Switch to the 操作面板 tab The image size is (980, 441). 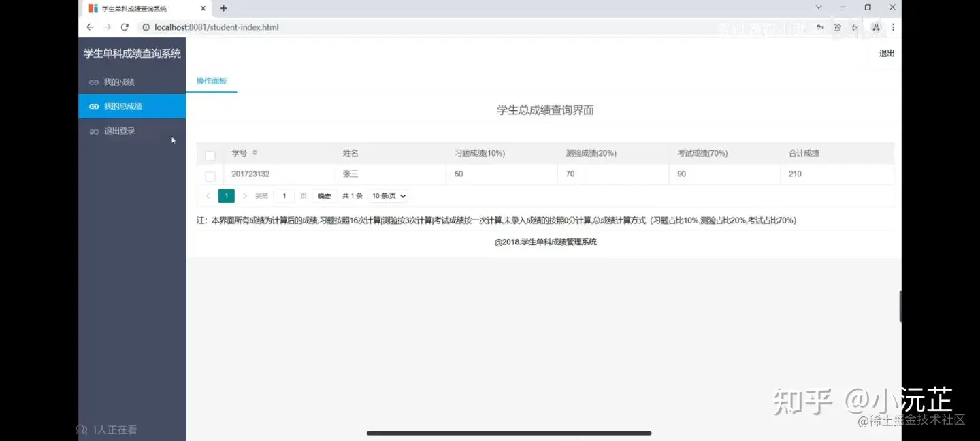point(212,80)
